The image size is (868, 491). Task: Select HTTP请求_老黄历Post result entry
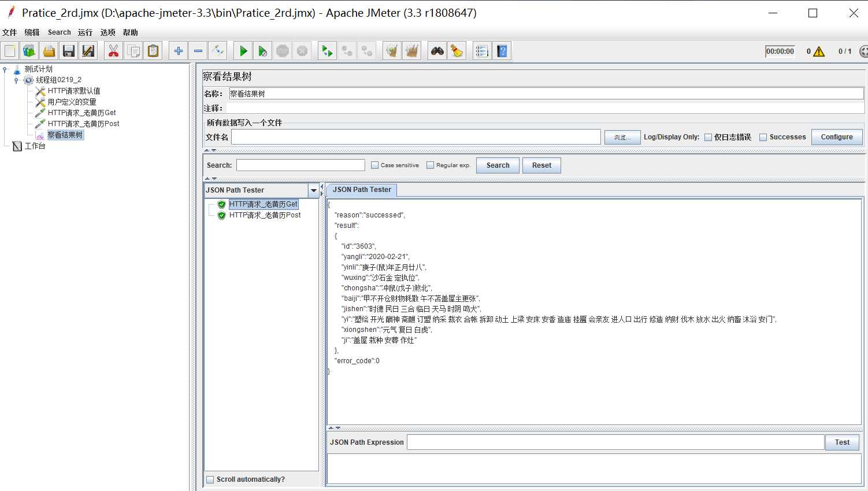point(265,215)
